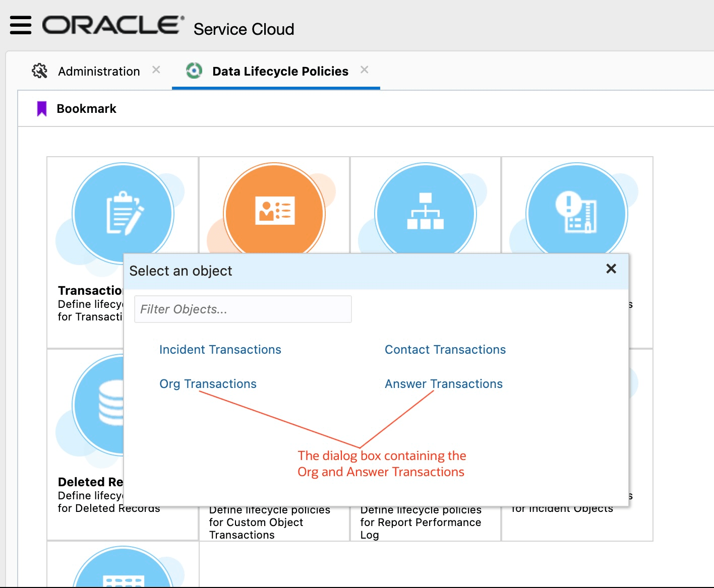Choose Contact Transactions link
714x588 pixels.
[x=445, y=350]
